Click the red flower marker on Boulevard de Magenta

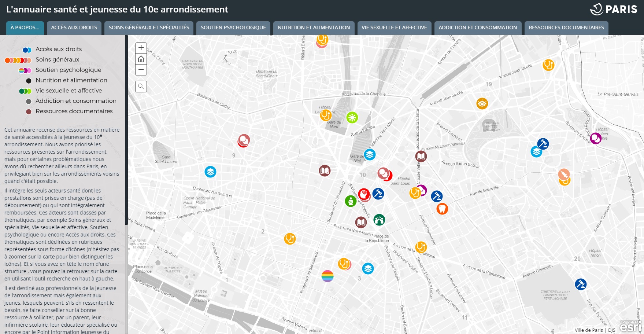[x=364, y=194]
